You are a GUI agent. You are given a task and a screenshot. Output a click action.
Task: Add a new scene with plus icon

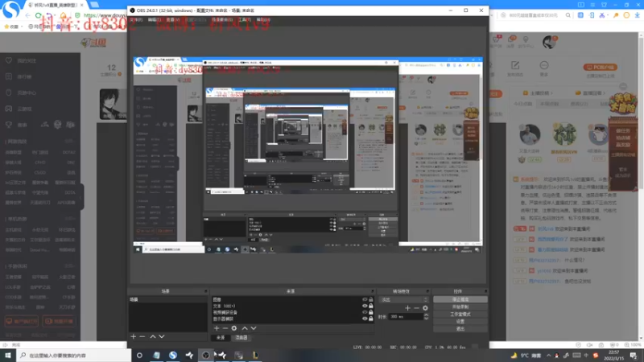[133, 336]
